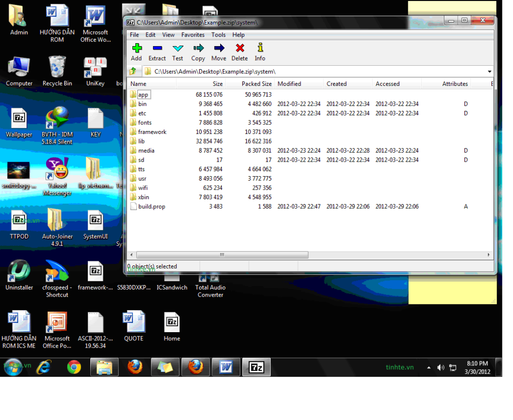Click the horizontal scrollbar thumb in 7-Zip

coord(222,255)
